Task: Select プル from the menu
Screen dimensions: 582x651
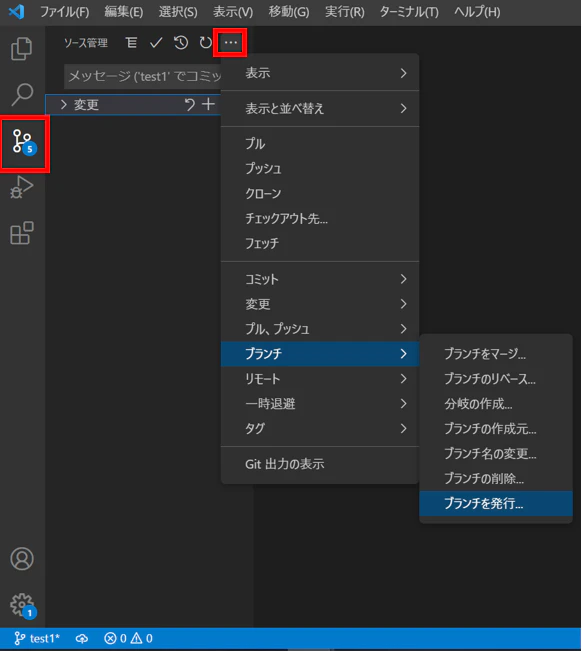Action: 320,144
